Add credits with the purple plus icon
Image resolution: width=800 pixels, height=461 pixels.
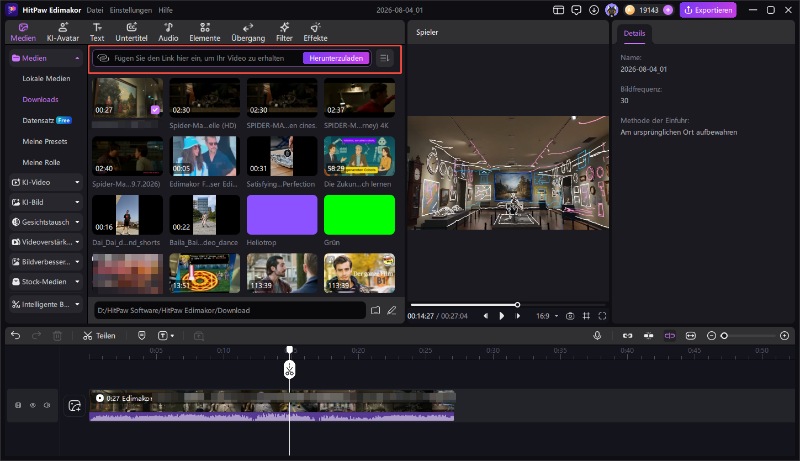tap(668, 10)
